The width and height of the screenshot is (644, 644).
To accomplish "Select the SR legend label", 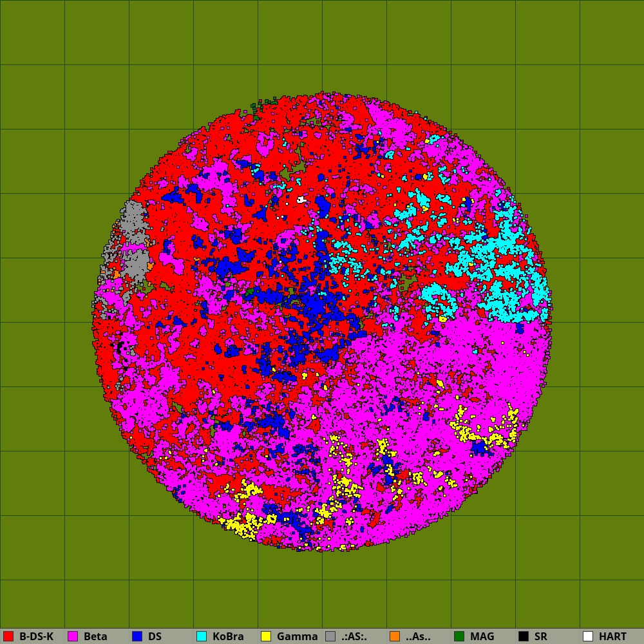I will tap(541, 637).
